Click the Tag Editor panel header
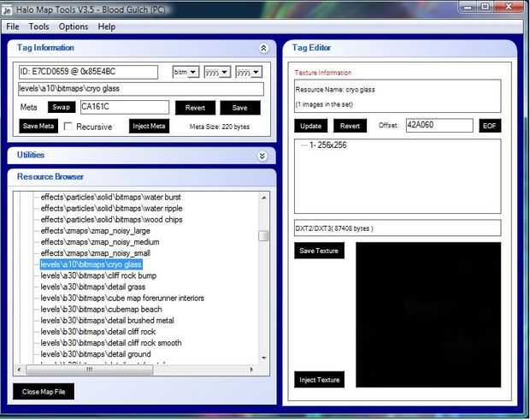This screenshot has width=530, height=420. pyautogui.click(x=399, y=48)
